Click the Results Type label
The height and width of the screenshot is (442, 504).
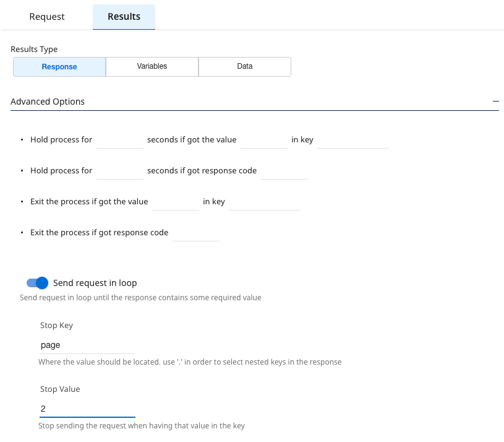tap(34, 49)
